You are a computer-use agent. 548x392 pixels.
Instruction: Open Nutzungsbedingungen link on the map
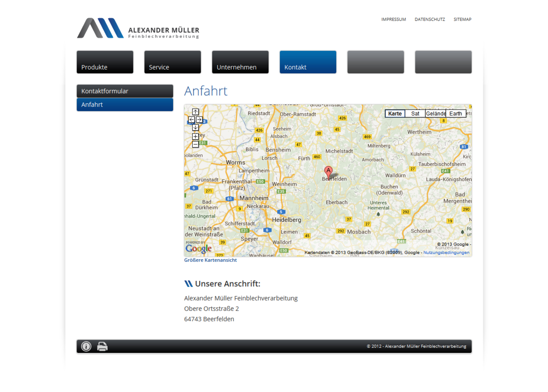(446, 252)
